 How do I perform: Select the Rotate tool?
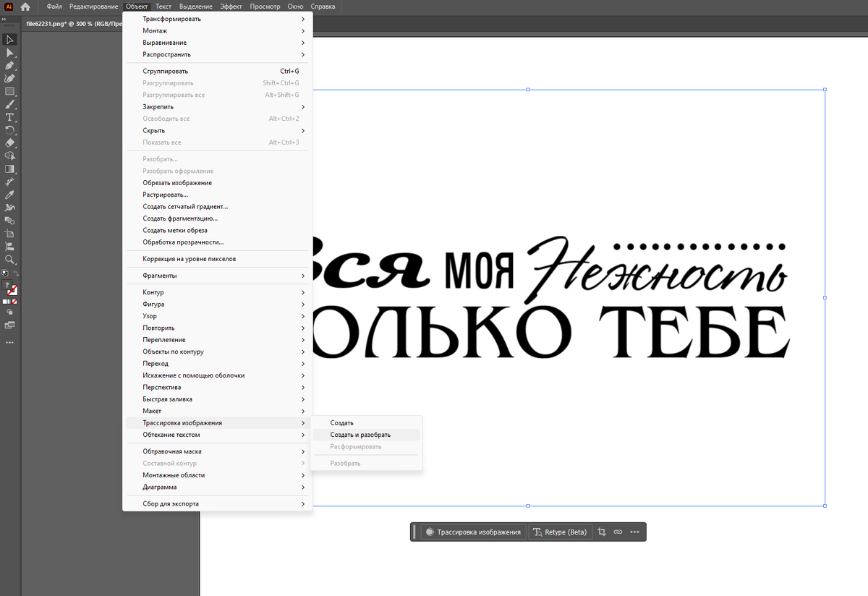9,130
